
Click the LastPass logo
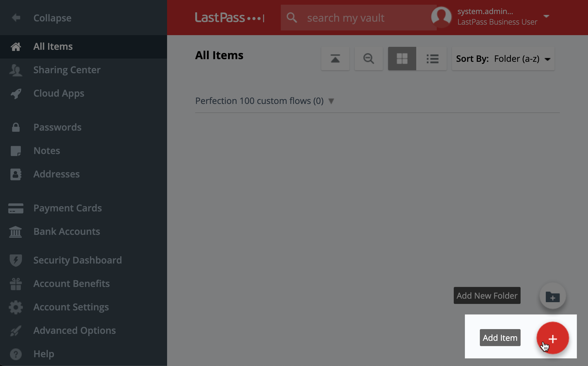point(230,18)
